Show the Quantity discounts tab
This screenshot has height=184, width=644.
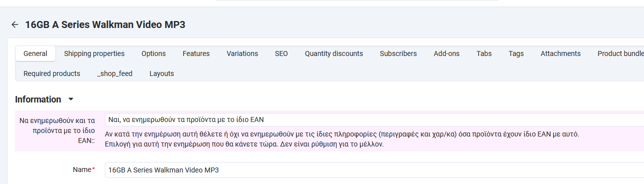pyautogui.click(x=334, y=53)
